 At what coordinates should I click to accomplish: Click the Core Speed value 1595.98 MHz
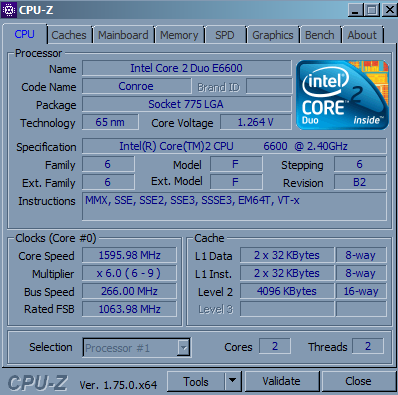(x=129, y=255)
